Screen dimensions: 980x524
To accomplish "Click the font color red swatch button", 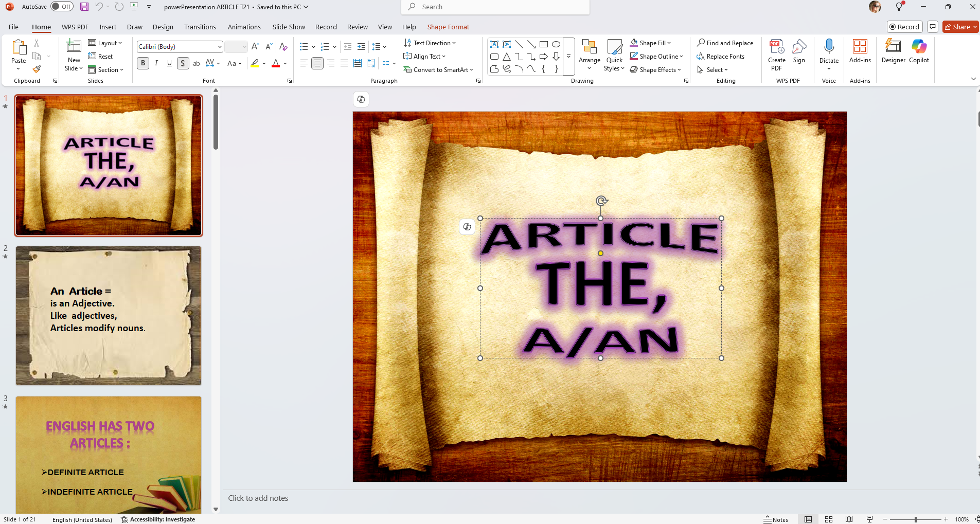I will click(276, 63).
